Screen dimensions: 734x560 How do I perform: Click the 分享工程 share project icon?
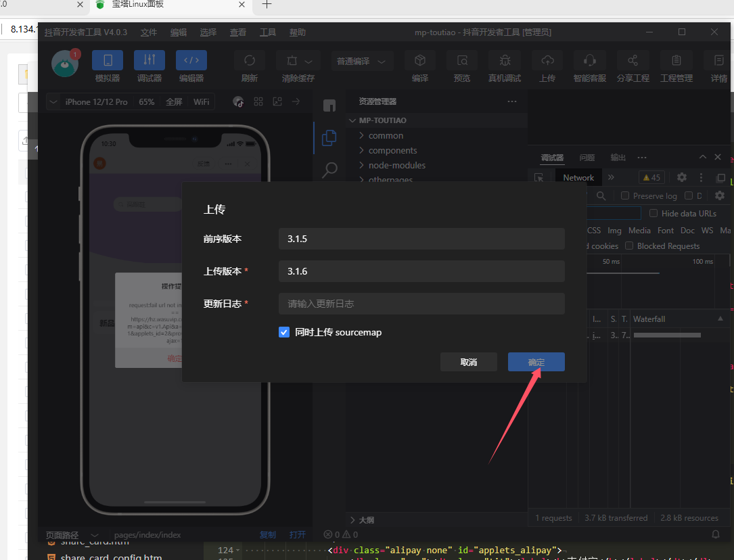click(633, 60)
